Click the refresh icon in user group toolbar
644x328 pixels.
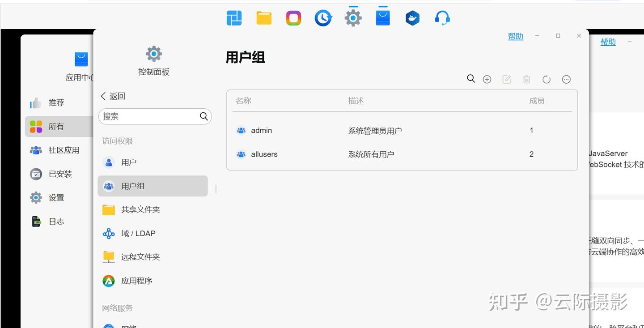coord(546,79)
